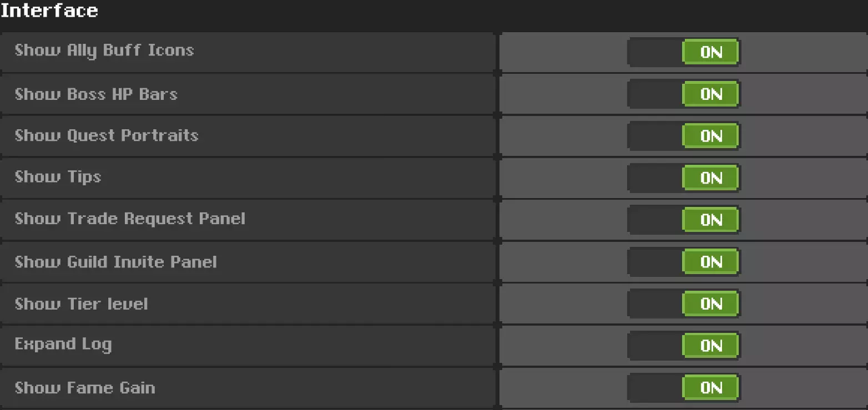Image resolution: width=868 pixels, height=410 pixels.
Task: Select the Show Quest Portraits option text
Action: tap(107, 135)
